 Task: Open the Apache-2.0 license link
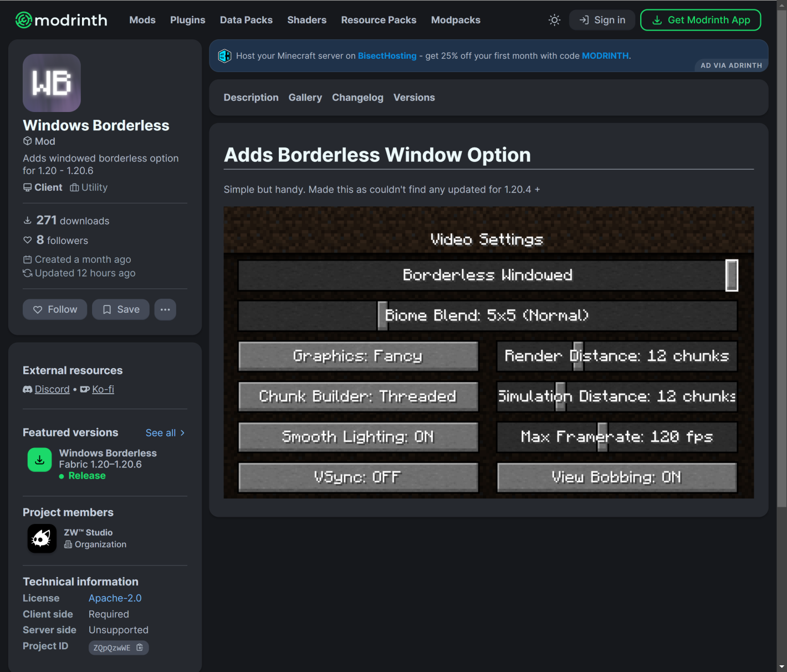coord(115,598)
